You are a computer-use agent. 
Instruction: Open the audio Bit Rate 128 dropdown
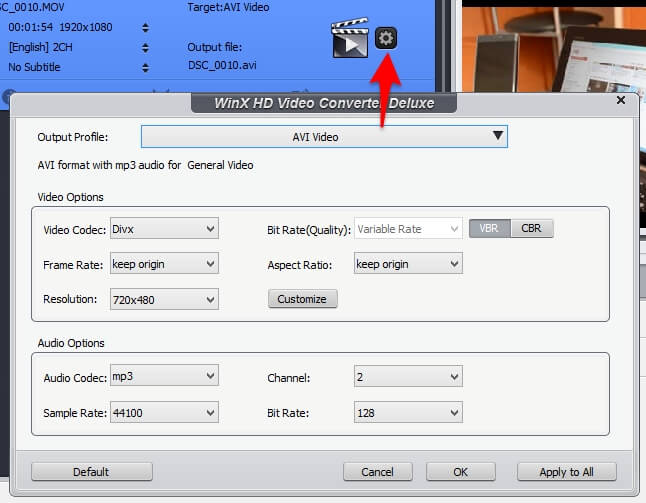pyautogui.click(x=408, y=412)
